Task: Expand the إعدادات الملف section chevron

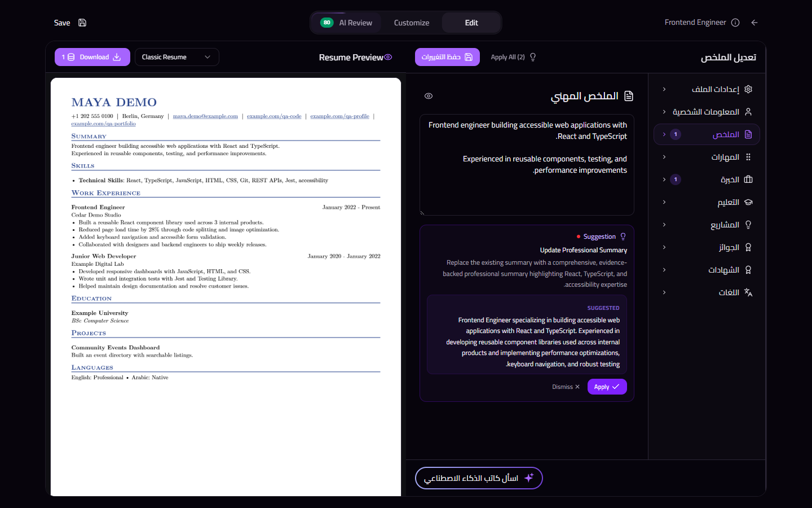Action: [x=664, y=89]
